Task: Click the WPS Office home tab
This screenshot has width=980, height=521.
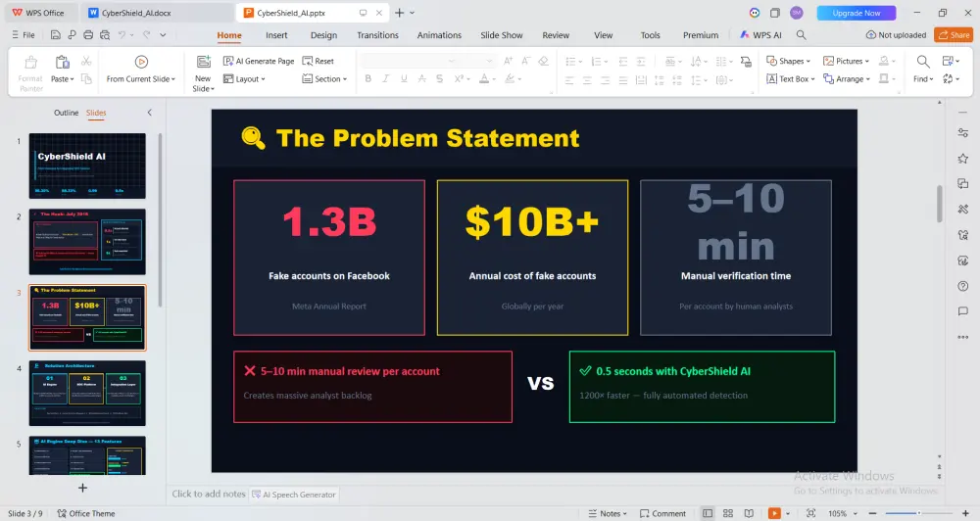Action: click(x=39, y=13)
